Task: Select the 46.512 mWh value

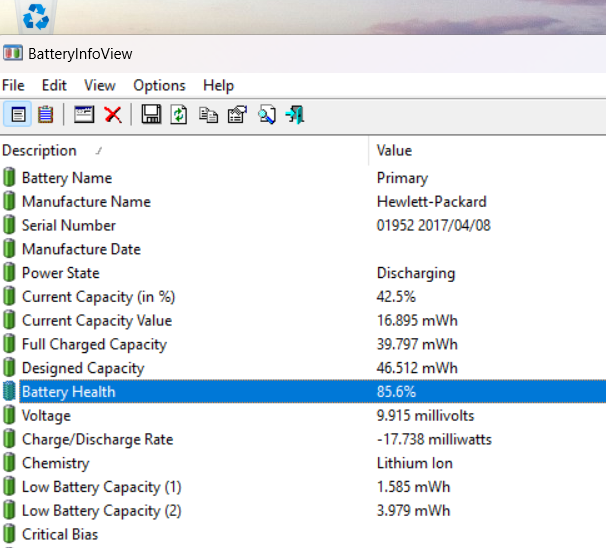Action: tap(417, 368)
